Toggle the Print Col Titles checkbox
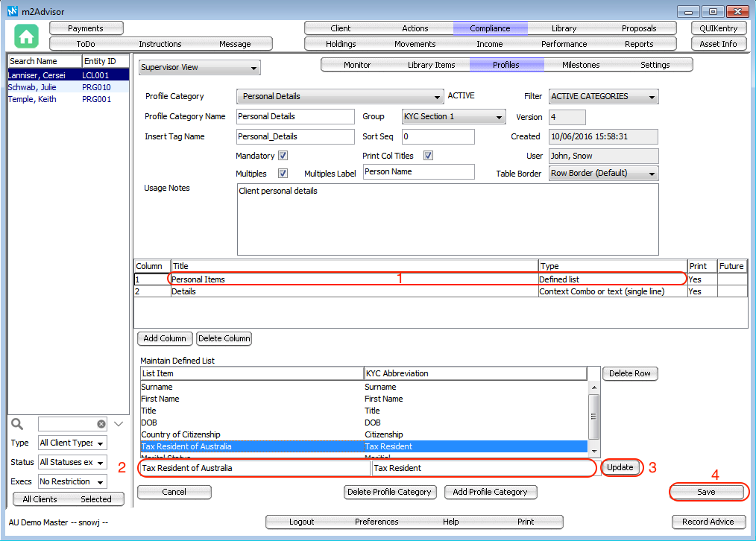Image resolution: width=756 pixels, height=541 pixels. point(429,156)
